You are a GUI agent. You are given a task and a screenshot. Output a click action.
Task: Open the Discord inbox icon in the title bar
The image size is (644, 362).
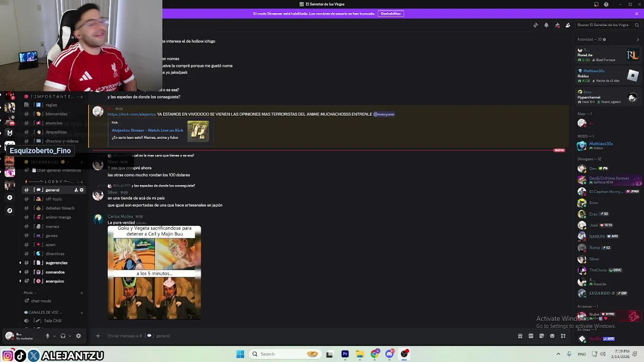[596, 5]
